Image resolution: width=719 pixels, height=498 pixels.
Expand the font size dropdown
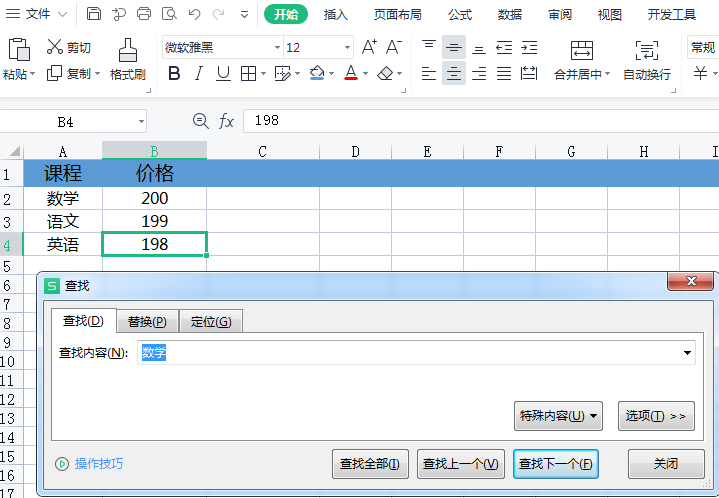click(347, 47)
